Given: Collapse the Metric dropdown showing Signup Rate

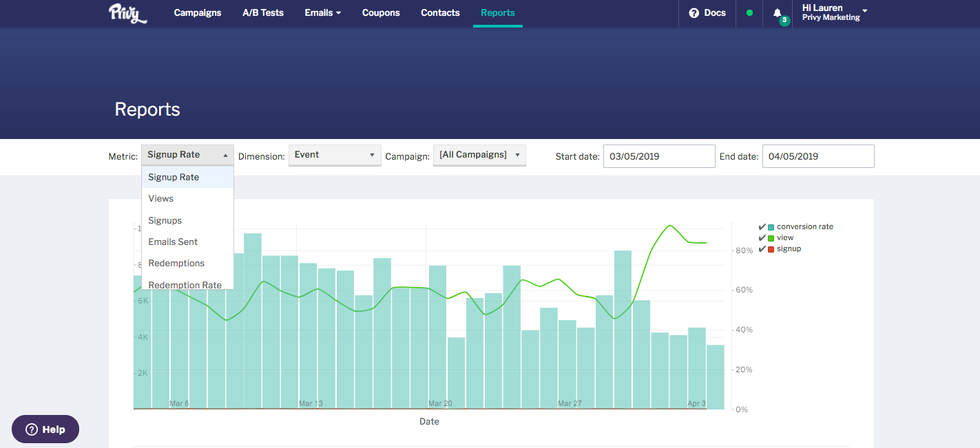Looking at the screenshot, I should coord(187,155).
